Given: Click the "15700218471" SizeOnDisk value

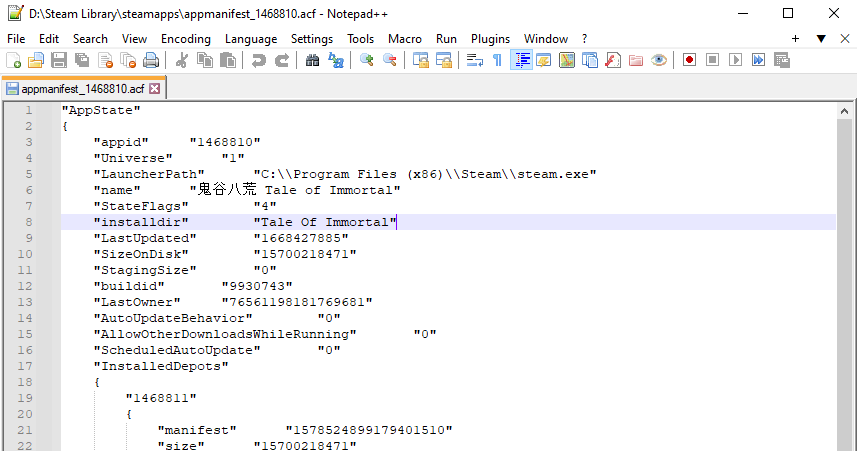Looking at the screenshot, I should pos(305,254).
